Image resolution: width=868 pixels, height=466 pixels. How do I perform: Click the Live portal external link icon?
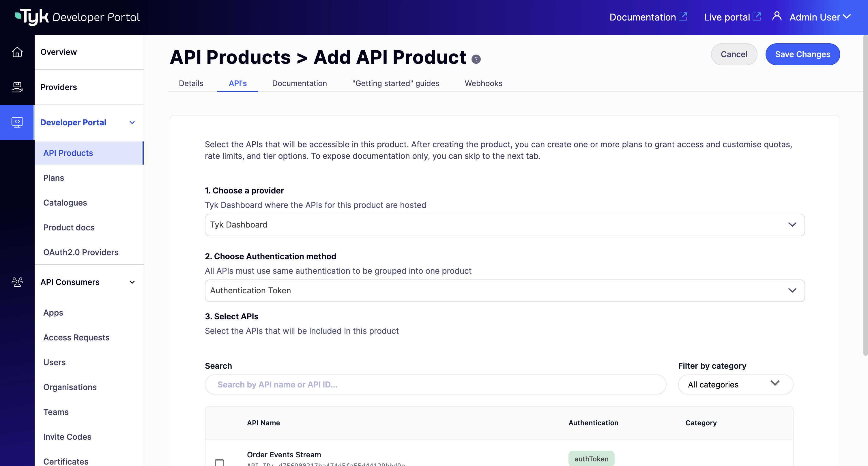click(756, 16)
